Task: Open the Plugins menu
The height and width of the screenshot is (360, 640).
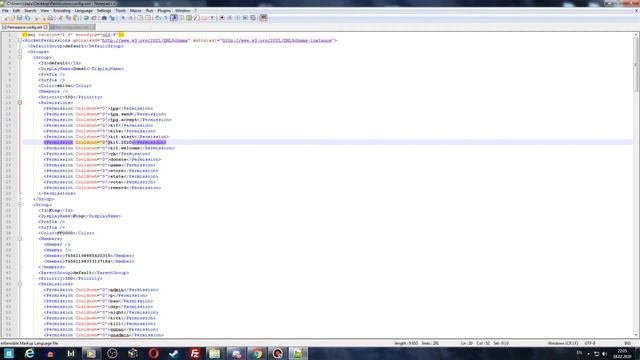Action: pos(164,11)
